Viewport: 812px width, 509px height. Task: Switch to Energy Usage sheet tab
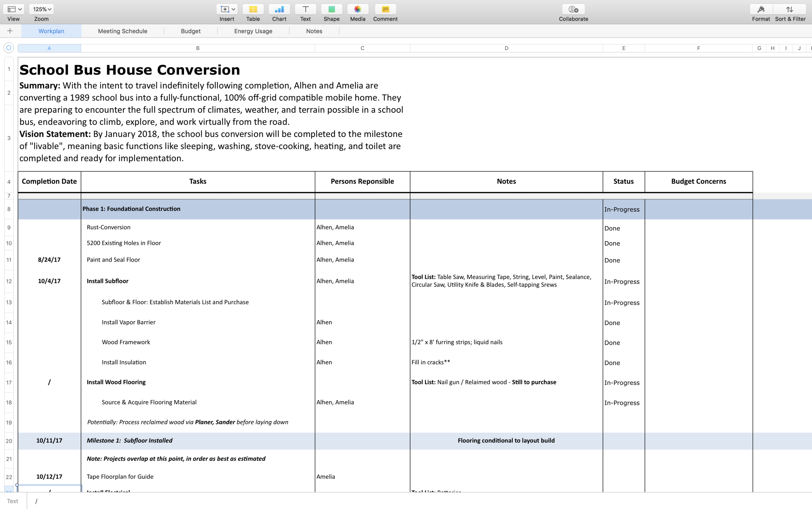pos(253,31)
